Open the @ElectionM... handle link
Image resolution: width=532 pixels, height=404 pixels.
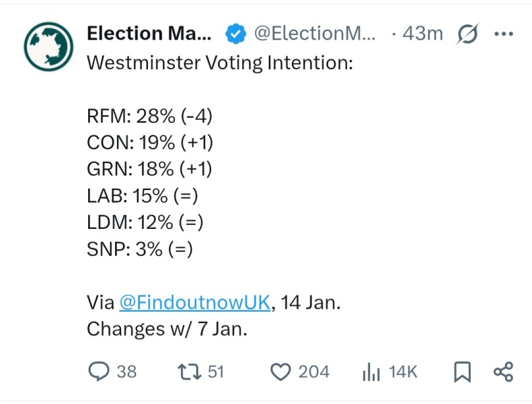tap(315, 33)
